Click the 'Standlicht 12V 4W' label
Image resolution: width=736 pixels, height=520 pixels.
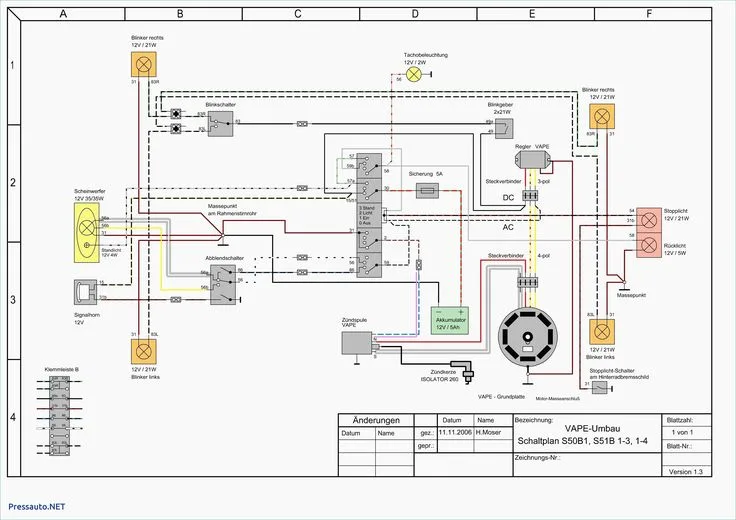[111, 252]
